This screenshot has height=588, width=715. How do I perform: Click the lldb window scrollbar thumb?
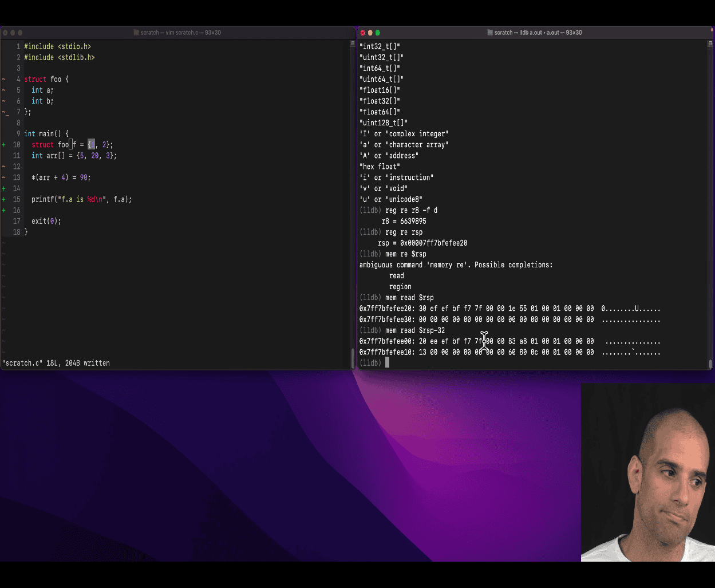point(710,364)
